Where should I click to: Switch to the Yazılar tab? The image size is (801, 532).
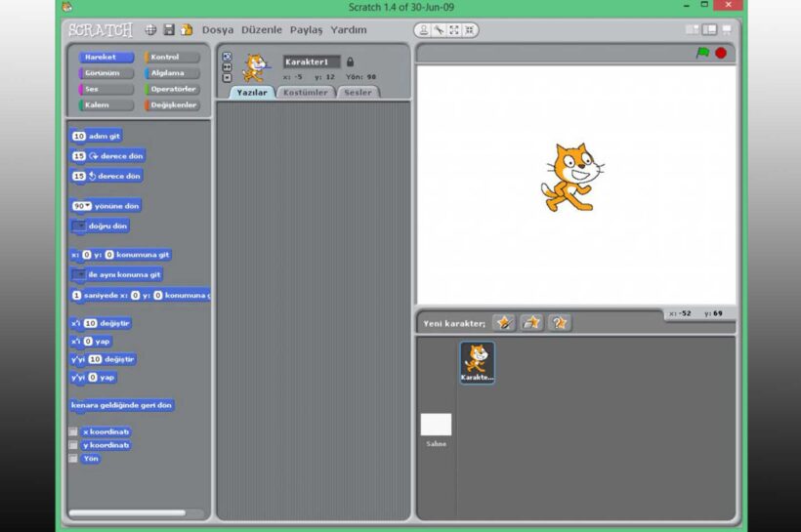(x=252, y=92)
